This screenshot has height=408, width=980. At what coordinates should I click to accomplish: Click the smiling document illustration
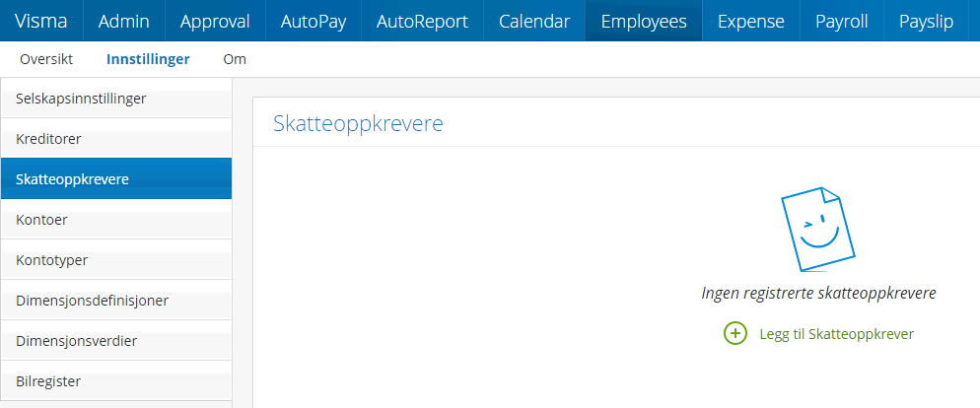tap(814, 228)
